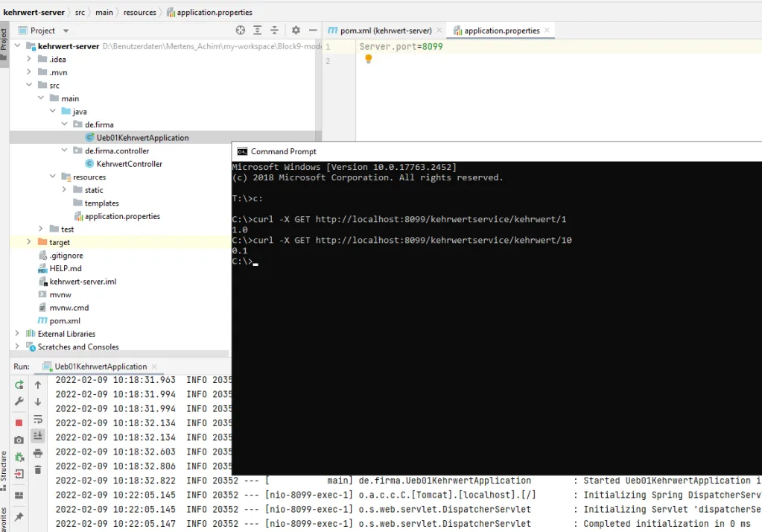Clear console with trash icon
Viewport: 762px width, 532px height.
click(38, 469)
